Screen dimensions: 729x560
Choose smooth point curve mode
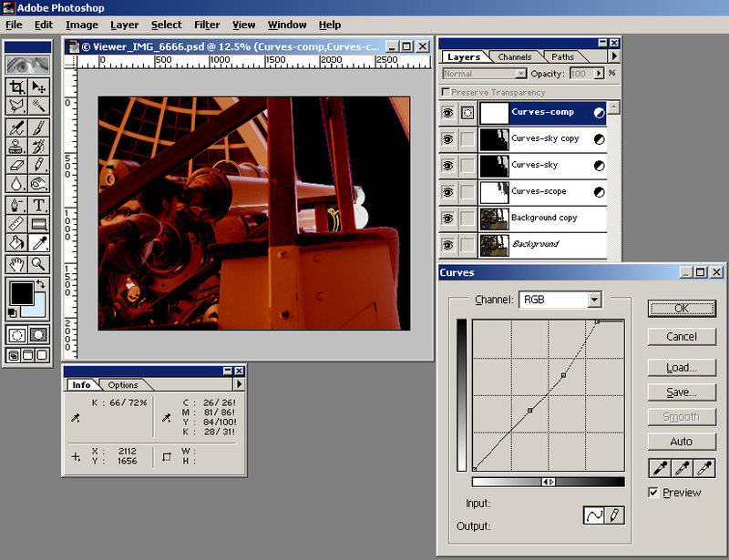tap(594, 515)
